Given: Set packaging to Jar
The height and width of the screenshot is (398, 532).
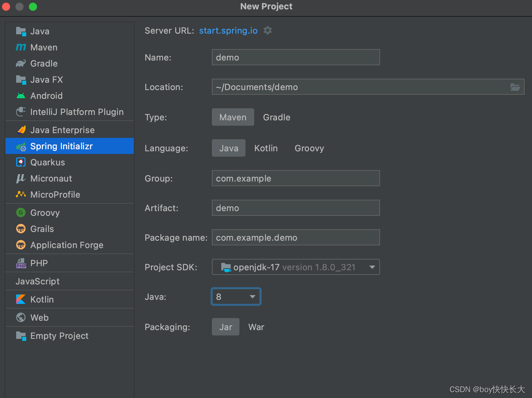Looking at the screenshot, I should 226,327.
